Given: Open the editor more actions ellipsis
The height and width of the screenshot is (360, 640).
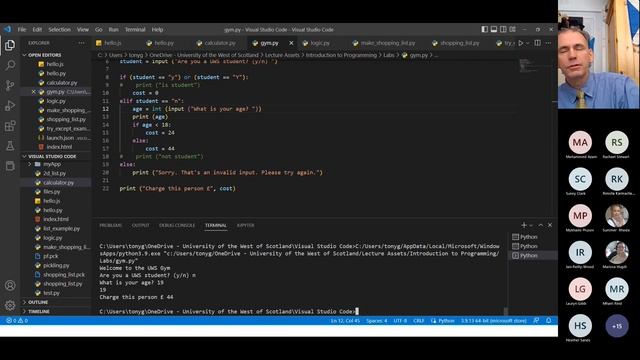Looking at the screenshot, I should click(x=548, y=43).
